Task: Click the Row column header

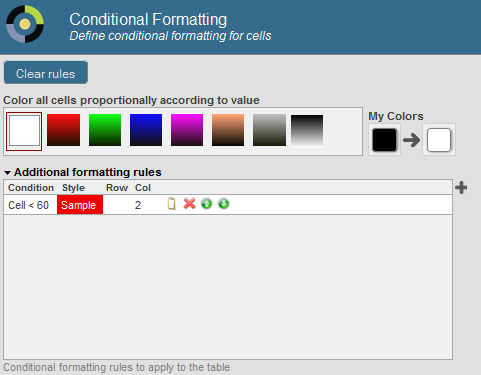Action: [x=117, y=188]
